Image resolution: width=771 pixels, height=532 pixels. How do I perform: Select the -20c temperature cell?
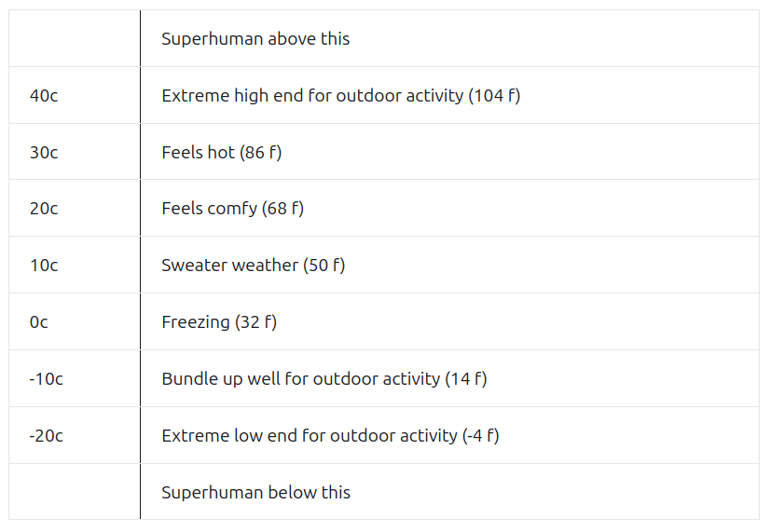[x=47, y=436]
